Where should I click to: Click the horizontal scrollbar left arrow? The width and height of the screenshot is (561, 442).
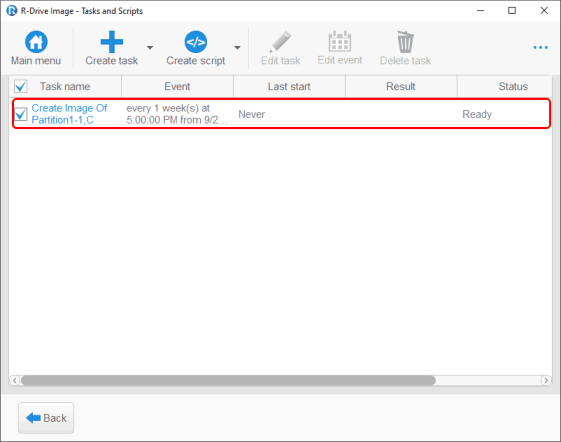(x=14, y=380)
